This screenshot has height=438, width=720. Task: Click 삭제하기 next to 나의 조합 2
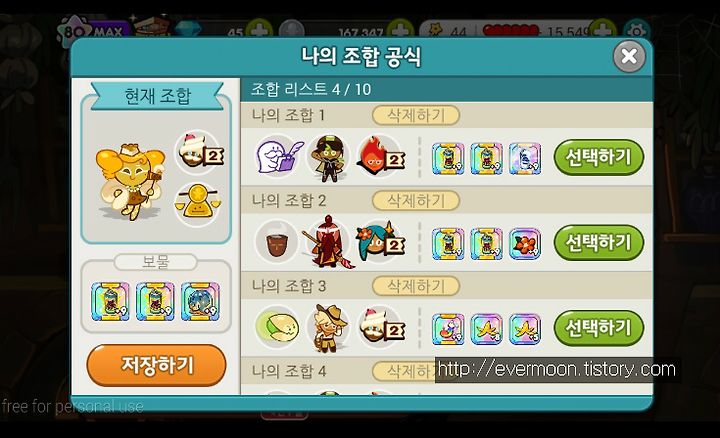coord(416,201)
